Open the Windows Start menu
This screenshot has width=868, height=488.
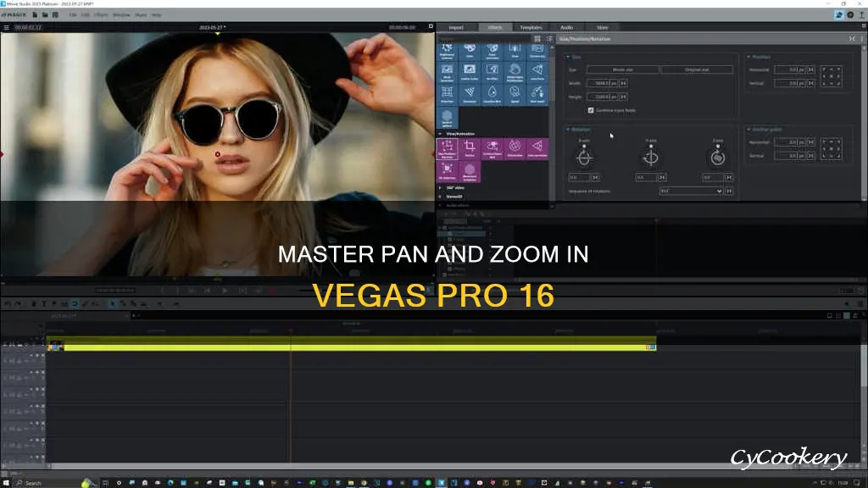pos(6,483)
